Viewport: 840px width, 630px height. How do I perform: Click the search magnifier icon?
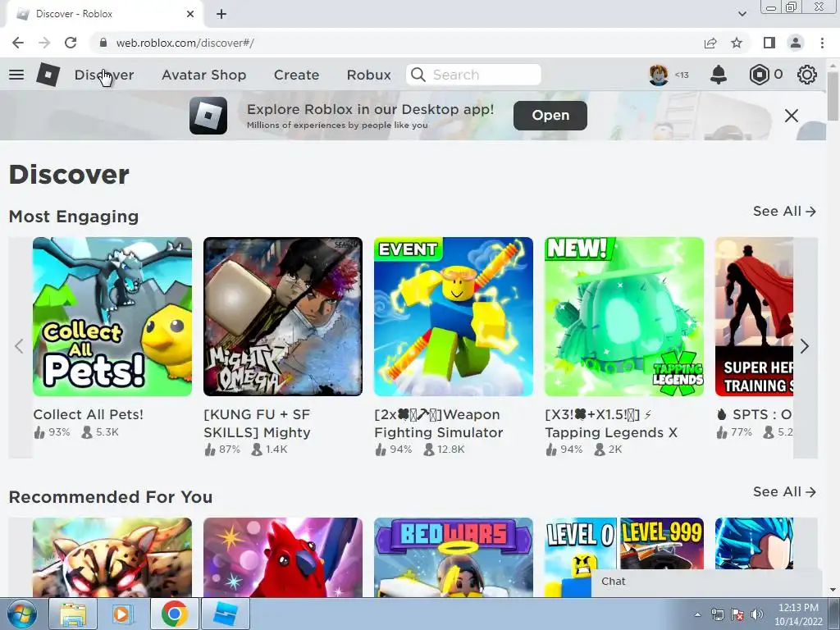pos(418,75)
